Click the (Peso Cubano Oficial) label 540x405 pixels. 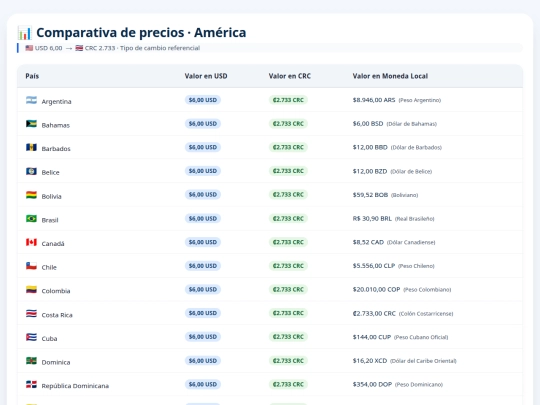pos(421,338)
